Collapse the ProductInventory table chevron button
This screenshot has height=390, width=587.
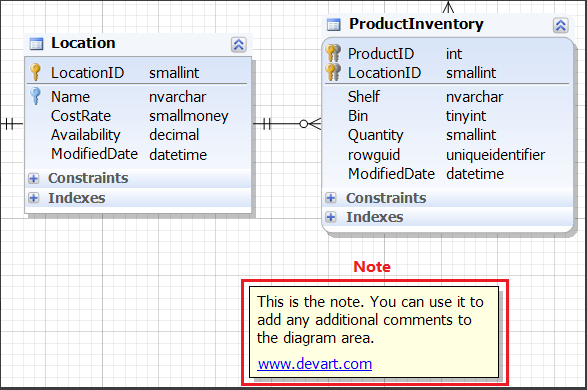point(560,25)
